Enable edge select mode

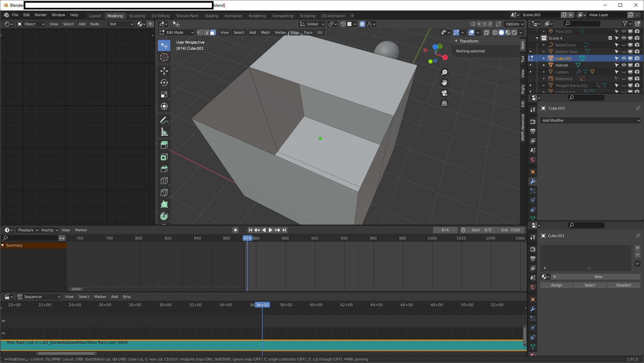[x=206, y=32]
